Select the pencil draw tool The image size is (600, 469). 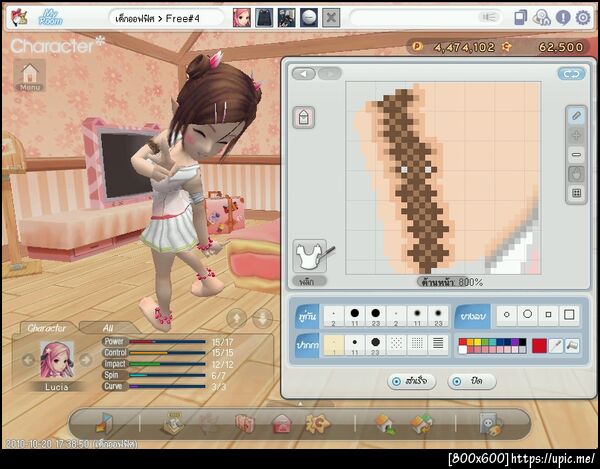(577, 116)
